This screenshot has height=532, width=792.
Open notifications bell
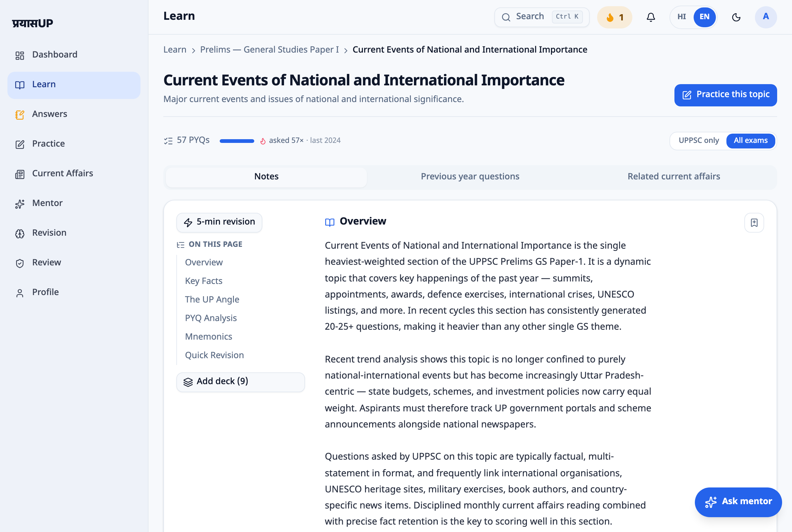(651, 17)
